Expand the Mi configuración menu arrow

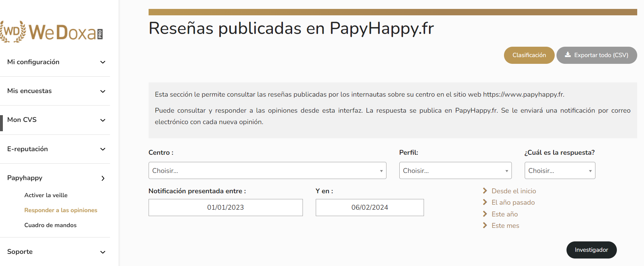coord(103,62)
